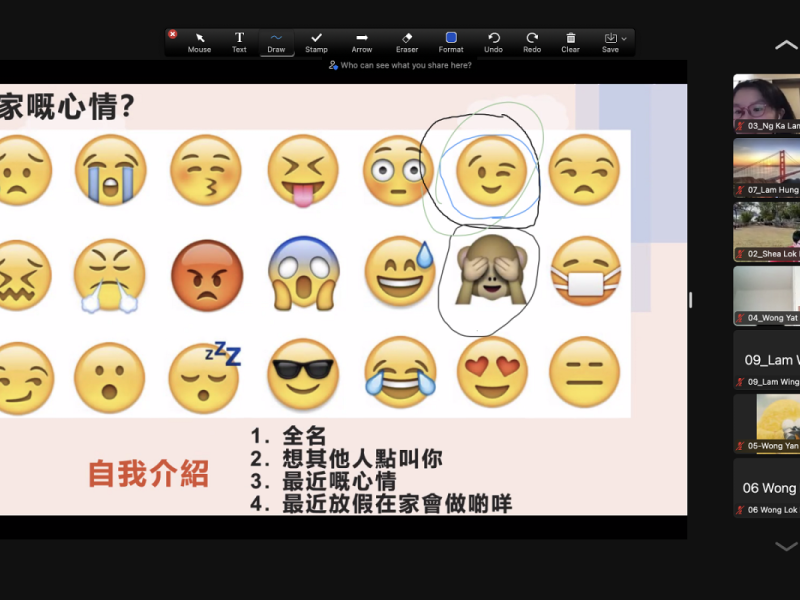
Task: Click the list item "全名"
Action: pyautogui.click(x=305, y=436)
